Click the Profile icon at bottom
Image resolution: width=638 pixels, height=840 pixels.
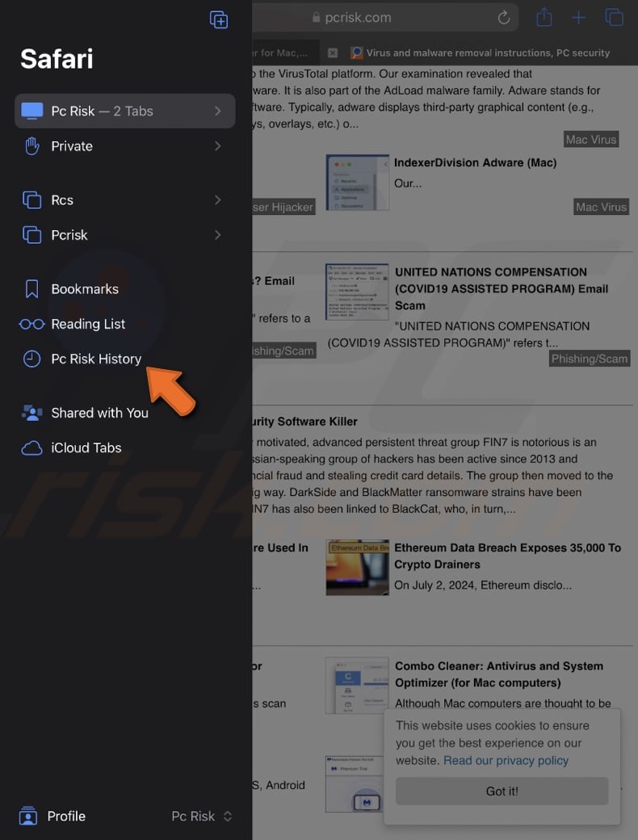click(x=27, y=816)
